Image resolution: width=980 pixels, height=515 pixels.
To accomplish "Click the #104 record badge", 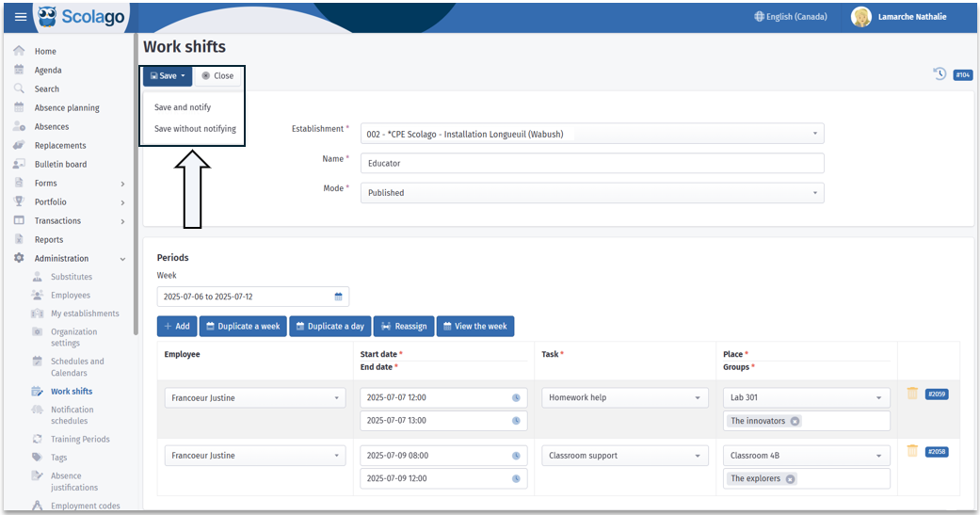I will (x=962, y=75).
